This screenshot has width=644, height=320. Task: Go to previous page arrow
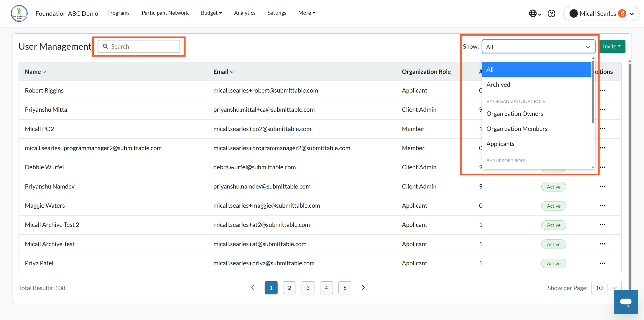(253, 288)
